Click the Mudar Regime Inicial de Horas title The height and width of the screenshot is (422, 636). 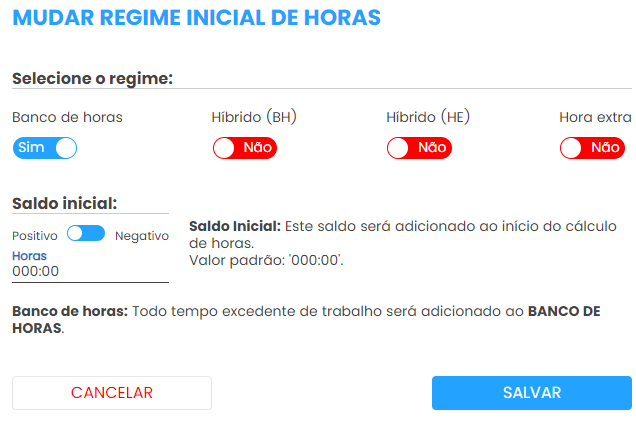pyautogui.click(x=196, y=20)
